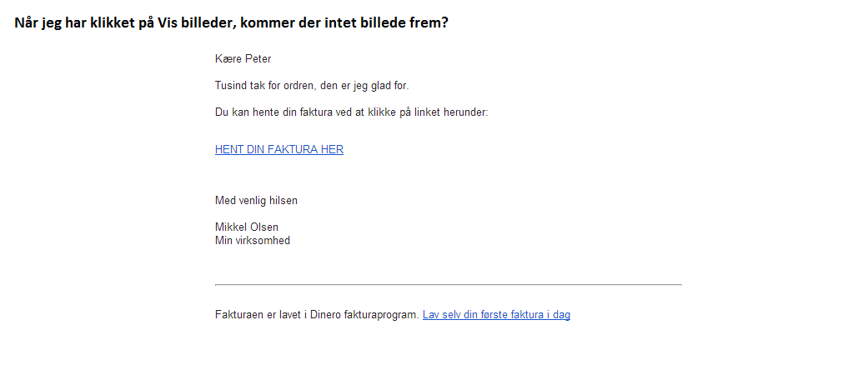Screen dimensions: 868x375
Task: Click the word herunder before the invoice link
Action: [468, 112]
